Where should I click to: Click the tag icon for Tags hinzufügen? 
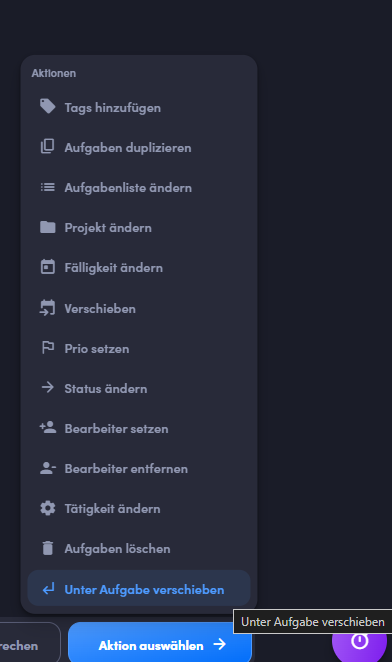coord(47,106)
